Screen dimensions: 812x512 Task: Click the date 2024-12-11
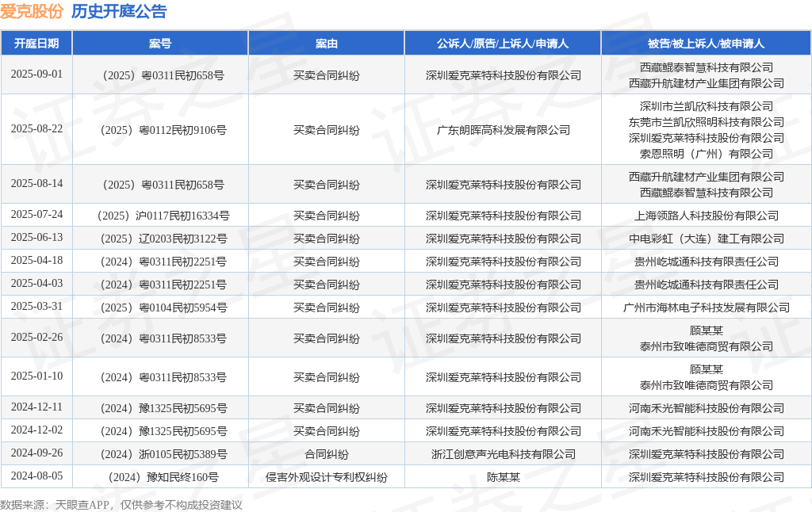tap(36, 407)
